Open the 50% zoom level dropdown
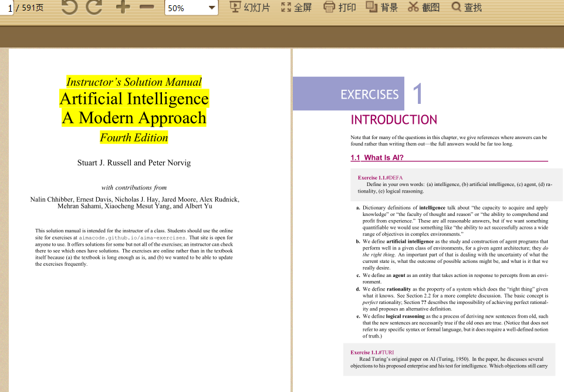Screen dimensions: 564x392 (x=211, y=8)
